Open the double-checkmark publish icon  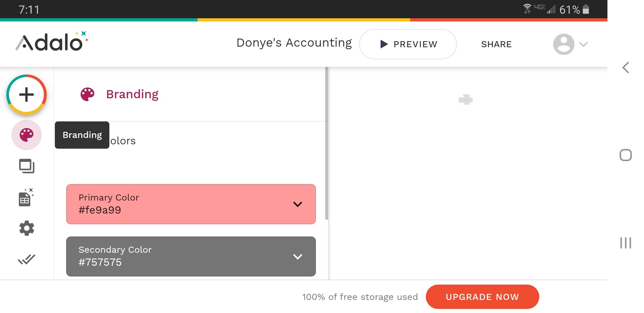26,259
